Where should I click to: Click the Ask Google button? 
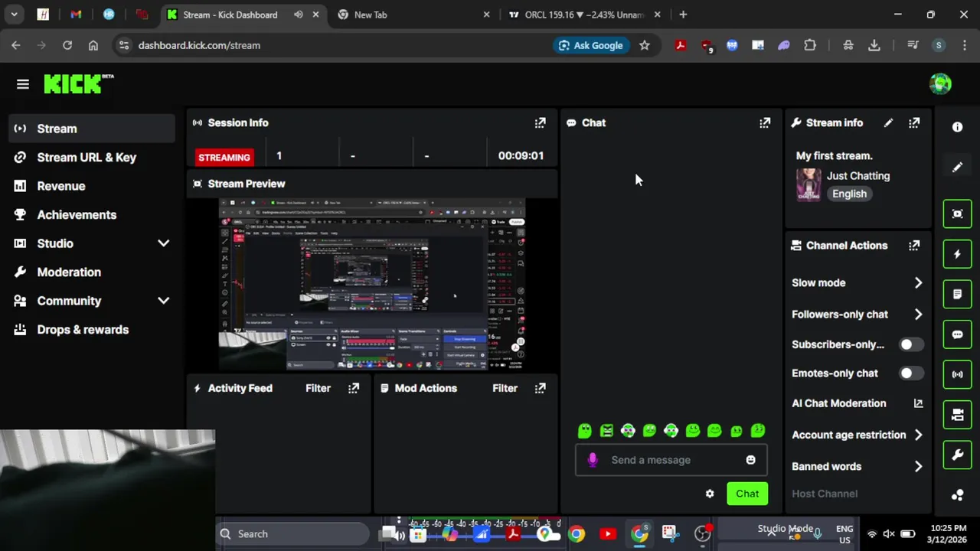(590, 45)
